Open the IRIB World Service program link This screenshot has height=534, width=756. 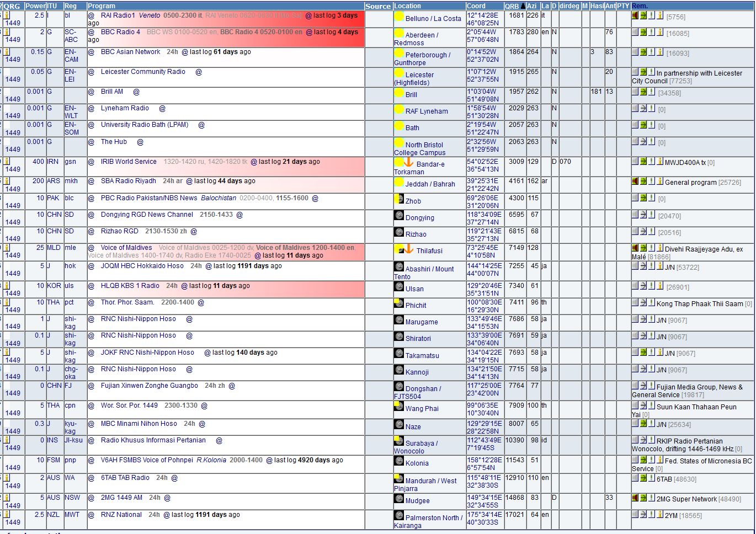point(129,162)
